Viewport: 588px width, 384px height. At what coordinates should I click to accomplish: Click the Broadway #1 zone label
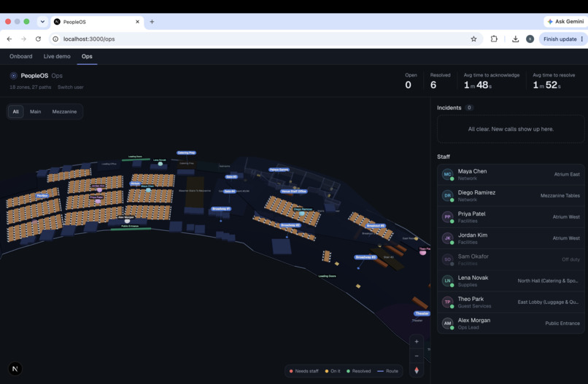(x=221, y=208)
